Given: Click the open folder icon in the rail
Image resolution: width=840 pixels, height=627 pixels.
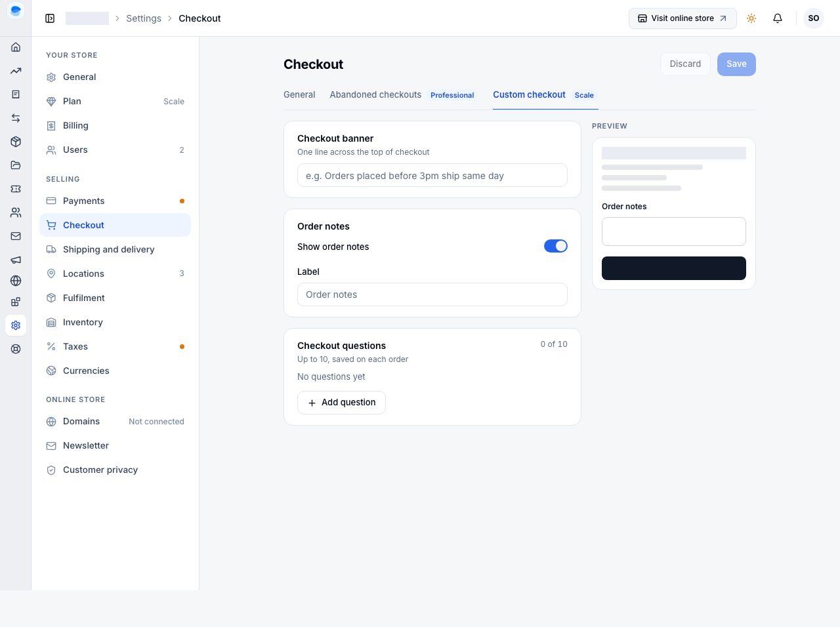Looking at the screenshot, I should point(16,165).
